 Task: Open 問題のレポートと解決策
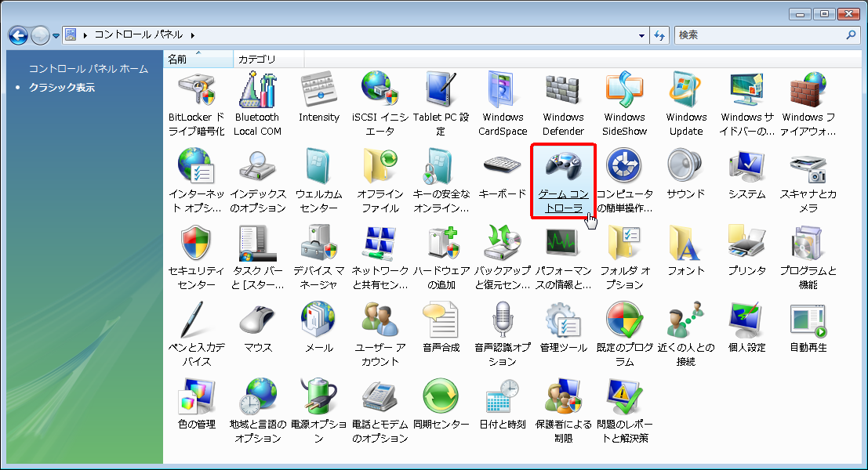point(624,410)
